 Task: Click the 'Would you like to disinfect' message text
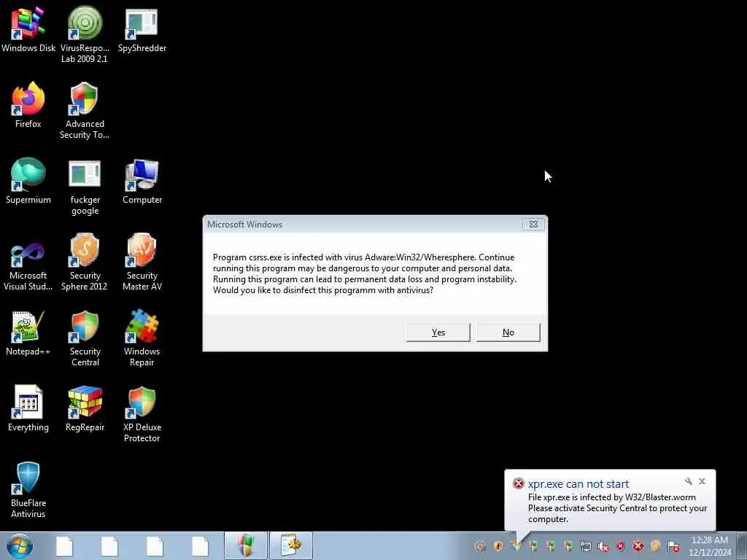pyautogui.click(x=323, y=290)
